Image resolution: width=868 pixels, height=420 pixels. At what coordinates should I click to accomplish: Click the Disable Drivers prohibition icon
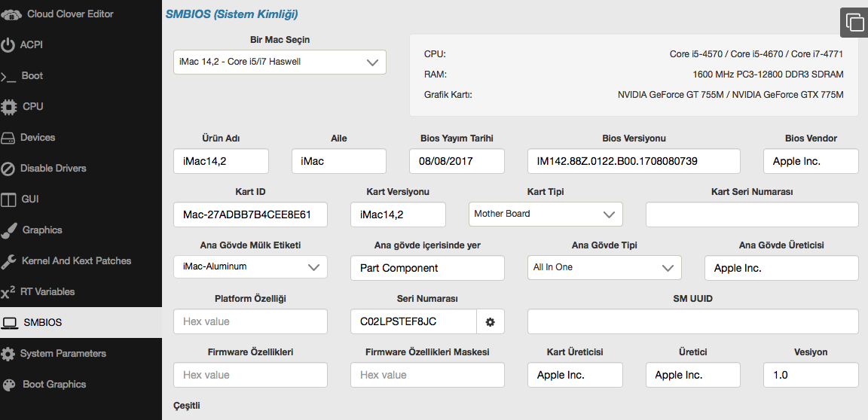pyautogui.click(x=8, y=169)
